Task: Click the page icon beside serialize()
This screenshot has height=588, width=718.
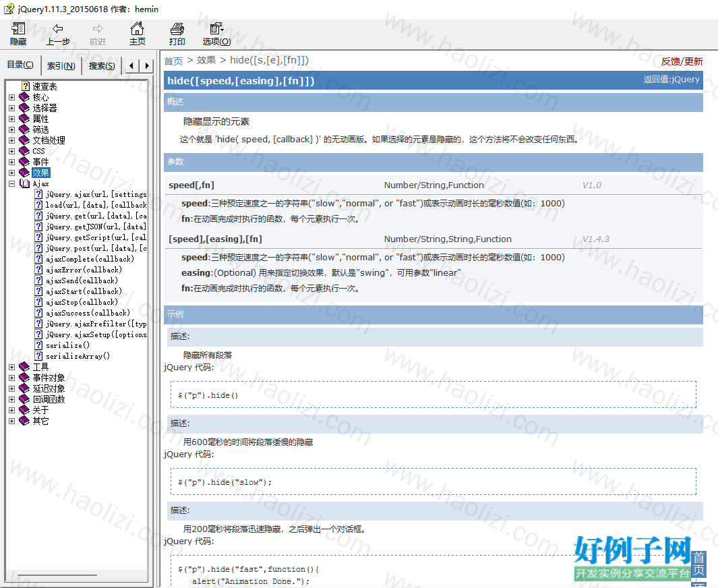Action: (x=38, y=345)
